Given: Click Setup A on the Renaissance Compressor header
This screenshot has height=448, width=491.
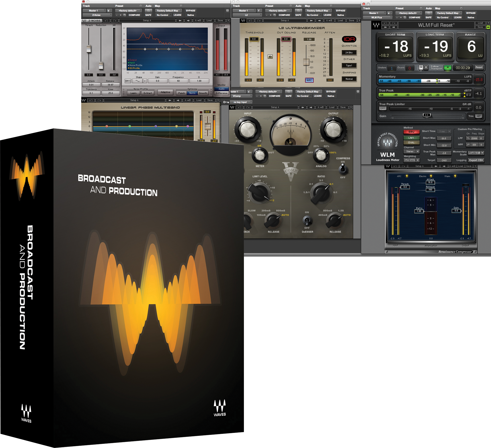Looking at the screenshot, I should 420,166.
